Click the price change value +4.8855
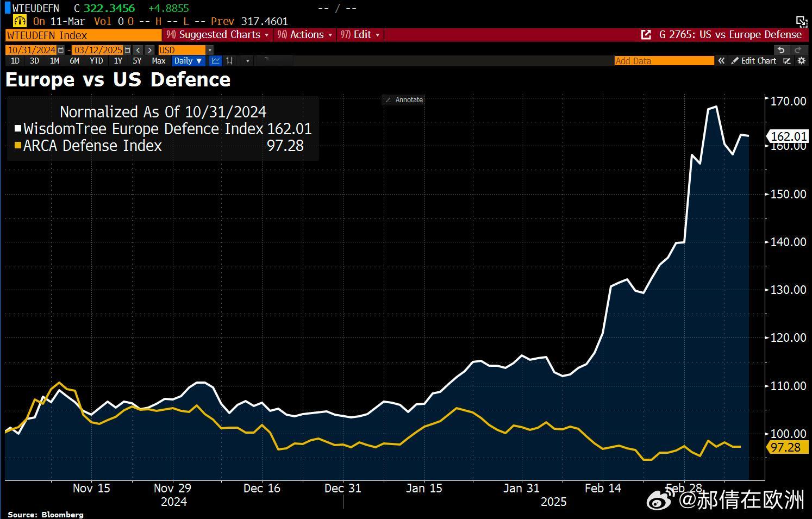Screen dimensions: 812x519 pos(169,8)
